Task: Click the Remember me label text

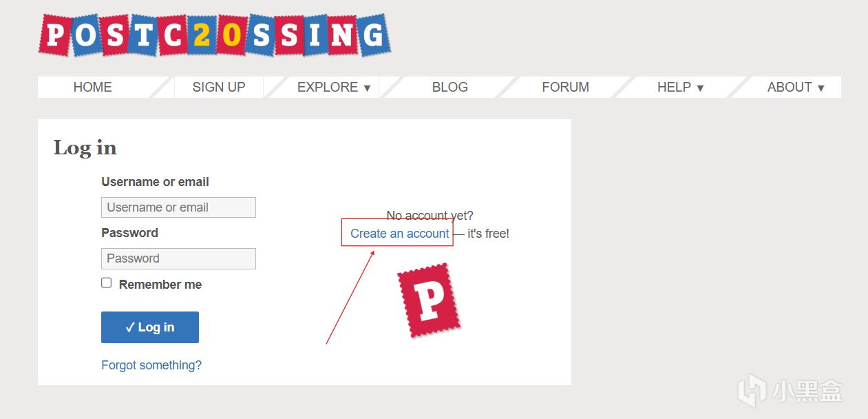Action: click(x=160, y=285)
